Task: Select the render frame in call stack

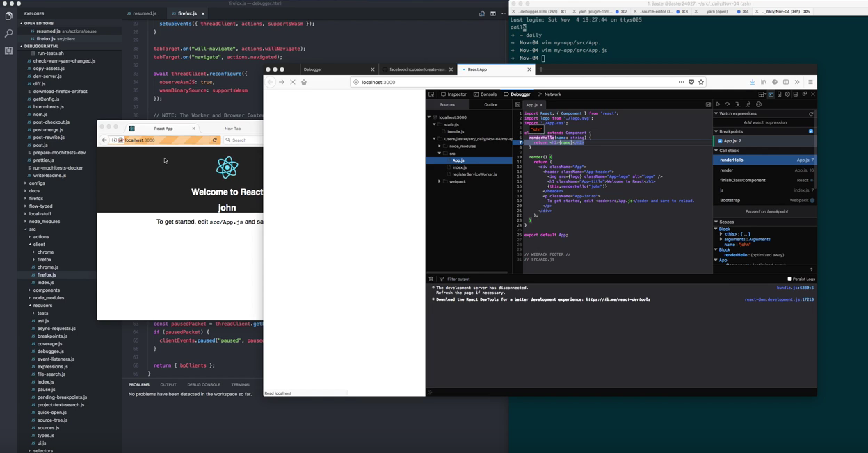Action: [727, 170]
